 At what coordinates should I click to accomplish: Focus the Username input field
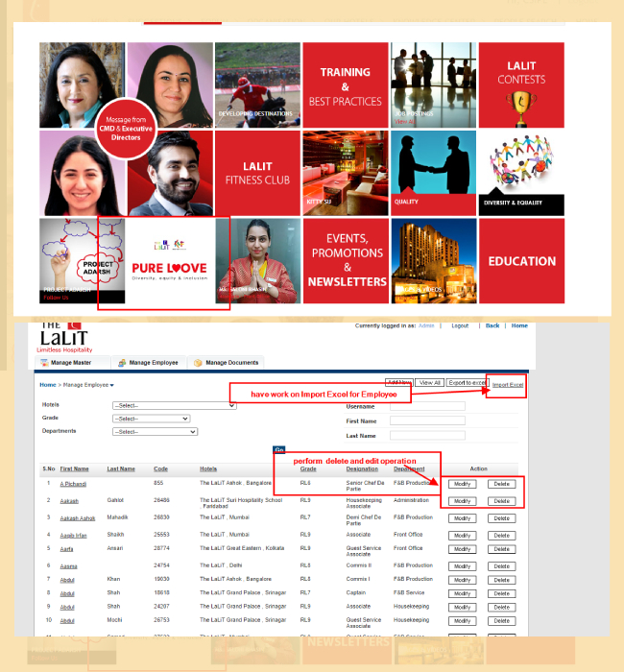pyautogui.click(x=427, y=406)
